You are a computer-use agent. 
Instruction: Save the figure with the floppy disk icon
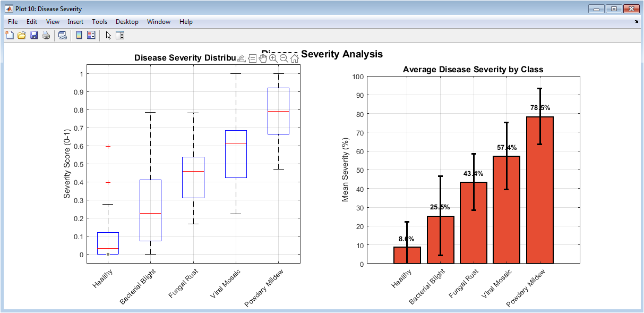[34, 36]
